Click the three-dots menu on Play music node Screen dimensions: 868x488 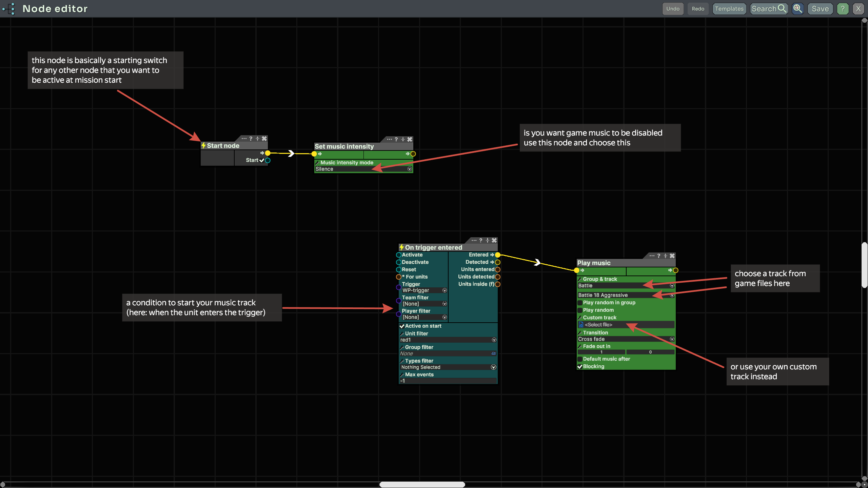tap(652, 256)
